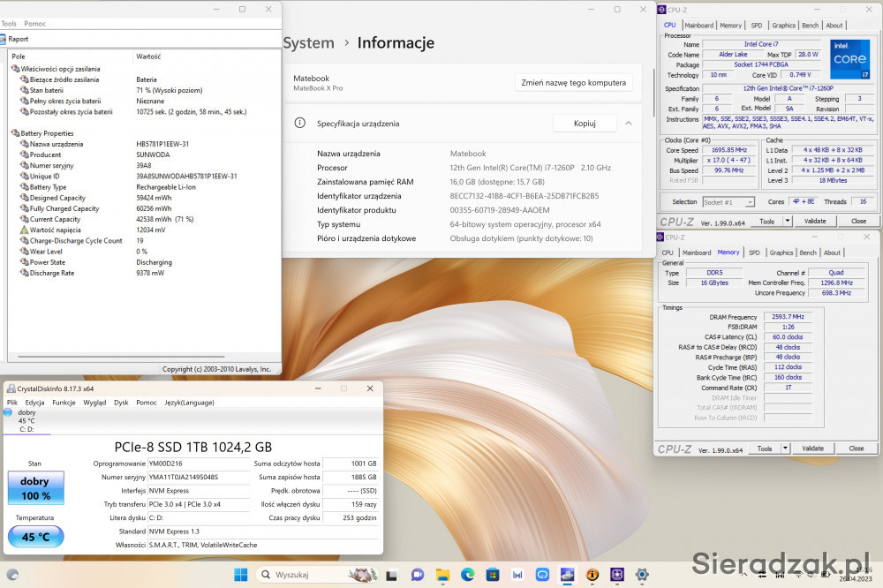Switch to the SPD tab in lower CPU-Z
The height and width of the screenshot is (588, 883).
click(x=754, y=253)
